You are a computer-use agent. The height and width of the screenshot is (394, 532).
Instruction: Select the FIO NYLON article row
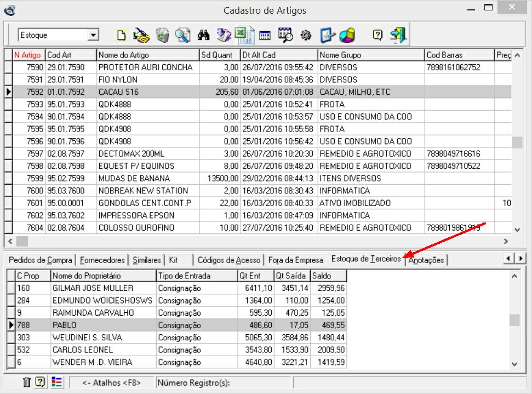[262, 79]
